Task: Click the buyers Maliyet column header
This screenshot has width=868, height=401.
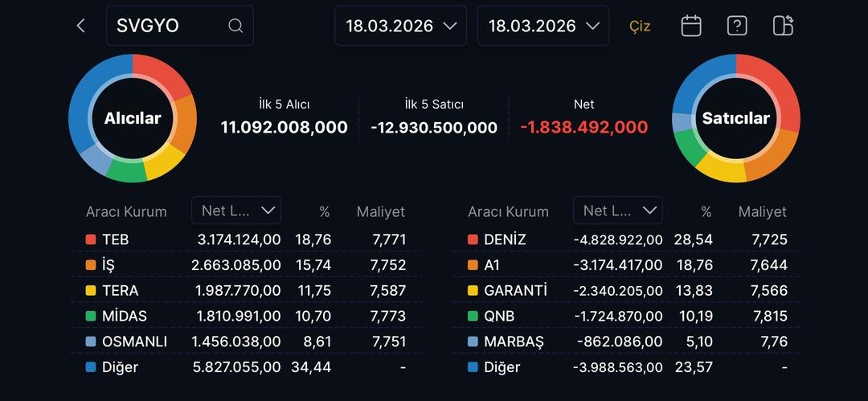Action: click(x=381, y=212)
